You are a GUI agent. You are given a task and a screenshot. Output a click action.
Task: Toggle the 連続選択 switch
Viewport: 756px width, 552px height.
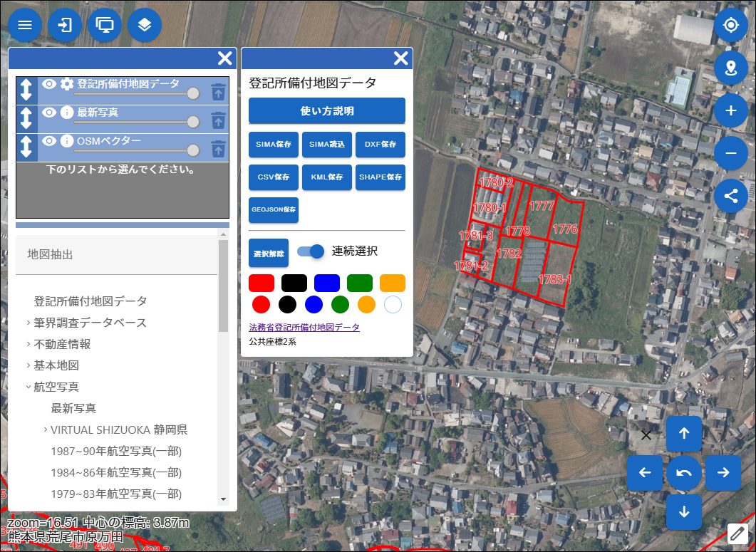311,251
